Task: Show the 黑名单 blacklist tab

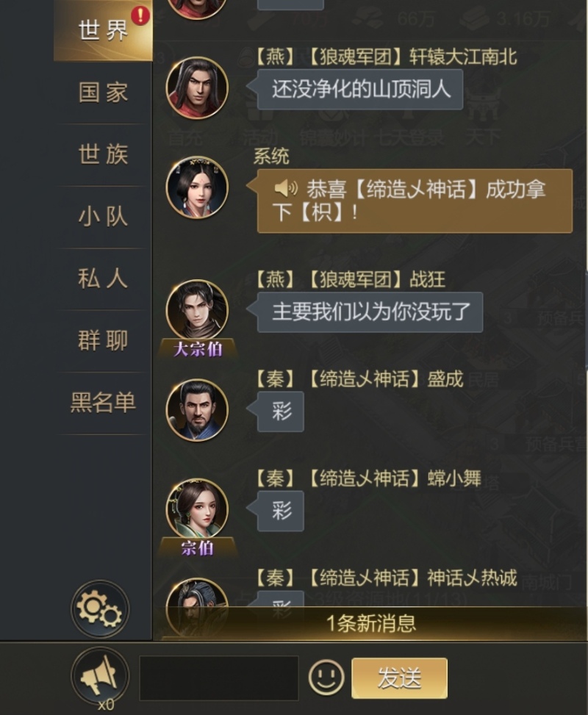Action: tap(103, 403)
